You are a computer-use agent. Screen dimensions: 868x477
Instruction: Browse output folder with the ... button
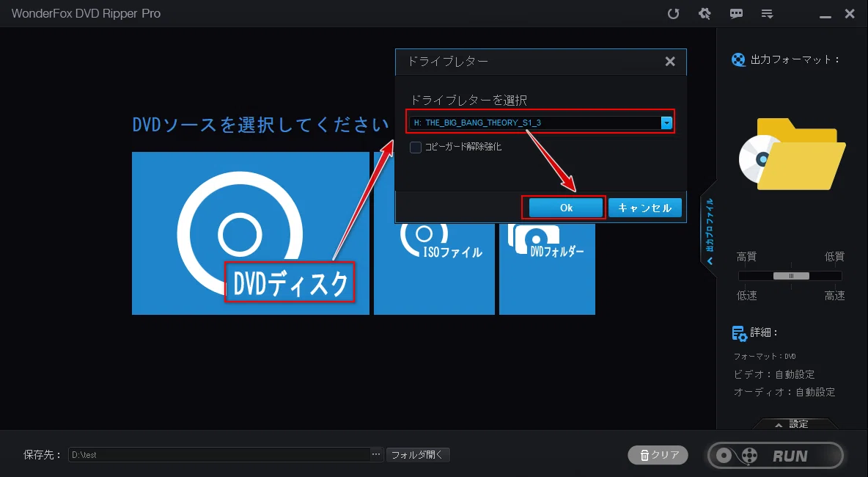pos(376,455)
